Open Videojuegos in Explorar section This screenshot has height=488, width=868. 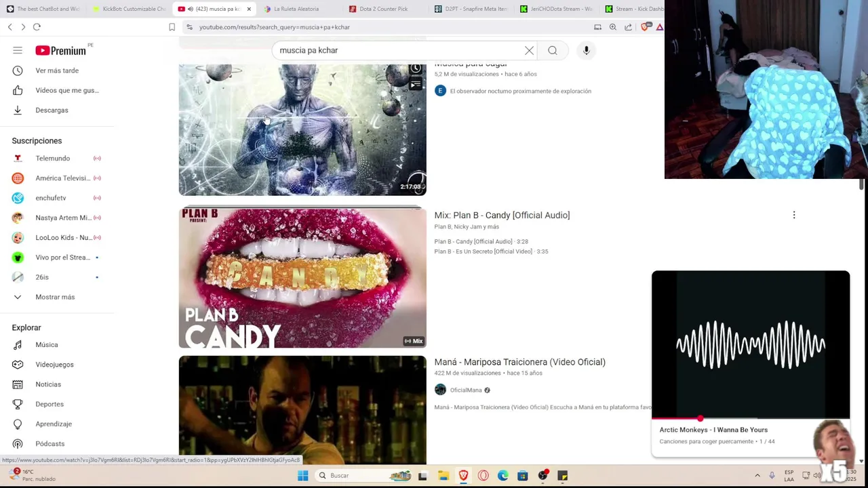pos(54,365)
